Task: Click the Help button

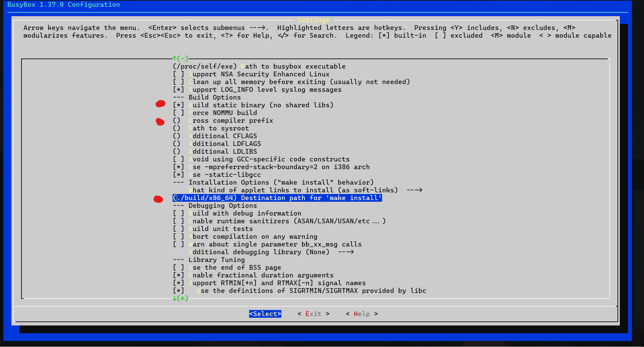Action: pyautogui.click(x=362, y=314)
